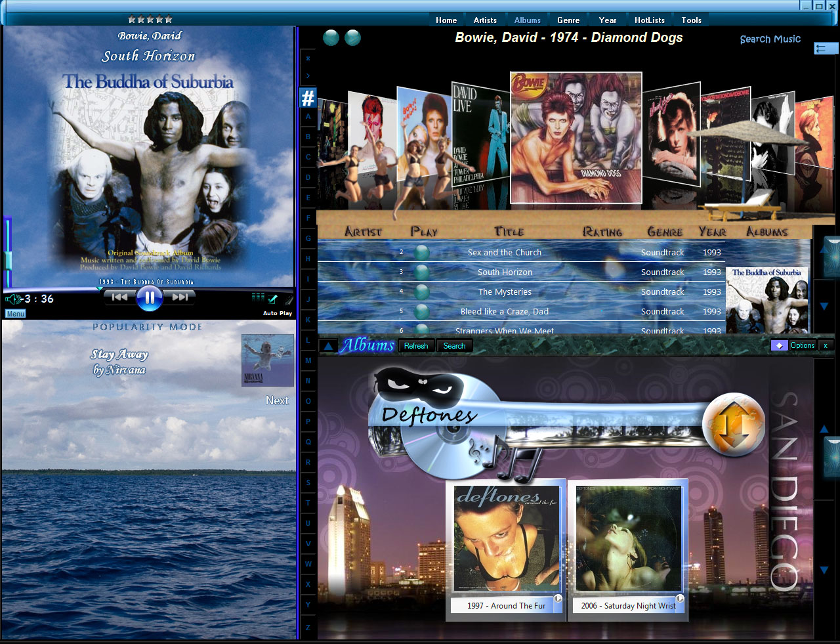The image size is (840, 644).
Task: Toggle the Auto Play checkmark
Action: point(273,299)
